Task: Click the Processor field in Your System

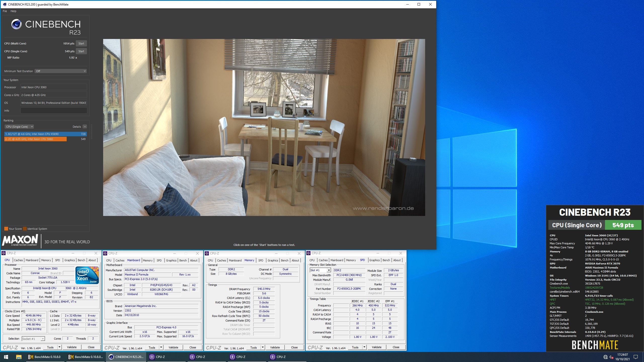Action: 54,87
